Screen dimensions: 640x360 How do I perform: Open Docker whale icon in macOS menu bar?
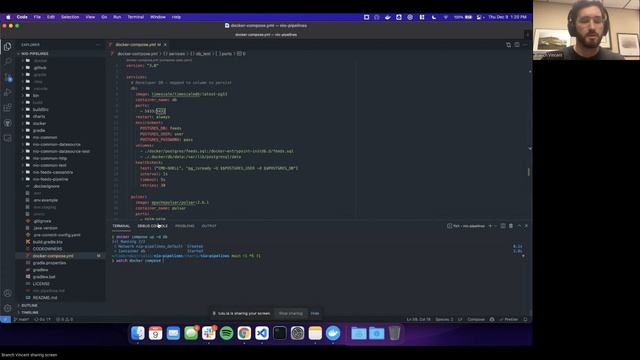coord(388,17)
